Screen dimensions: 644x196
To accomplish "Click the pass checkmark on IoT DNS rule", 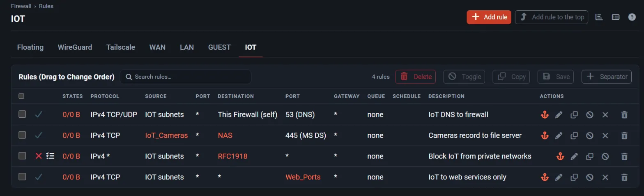I will (39, 114).
